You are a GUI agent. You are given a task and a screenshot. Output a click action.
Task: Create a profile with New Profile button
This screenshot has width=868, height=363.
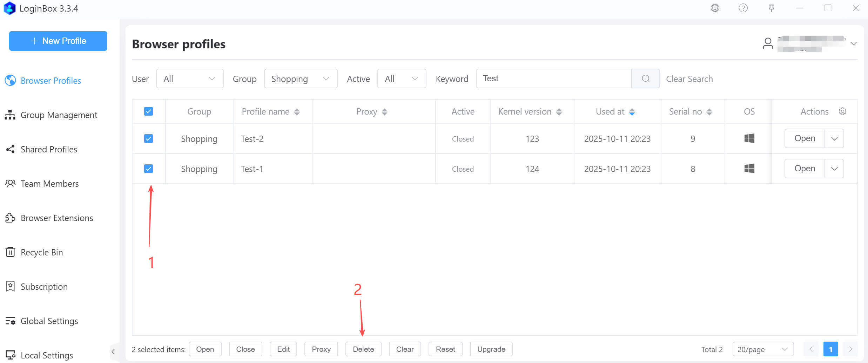pos(58,41)
